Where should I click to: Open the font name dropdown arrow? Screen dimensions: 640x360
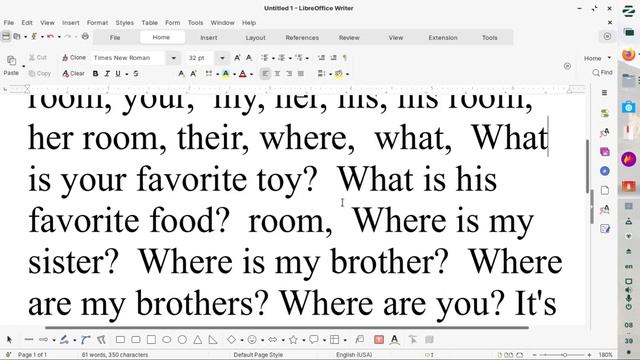(173, 58)
